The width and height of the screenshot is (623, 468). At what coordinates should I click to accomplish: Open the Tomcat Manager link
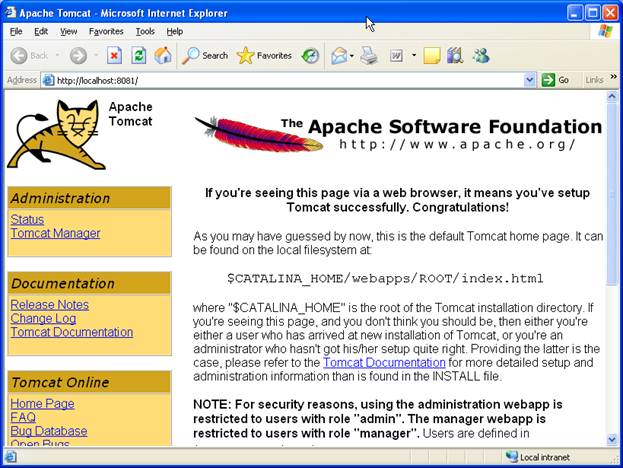pos(55,233)
